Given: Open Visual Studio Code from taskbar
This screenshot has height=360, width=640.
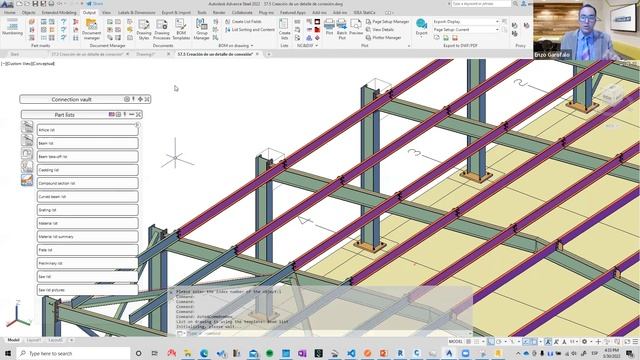Looking at the screenshot, I should (x=351, y=353).
